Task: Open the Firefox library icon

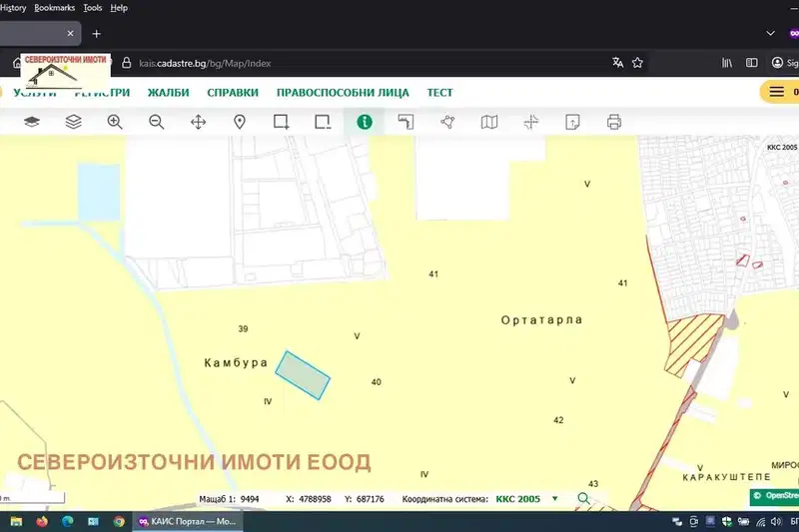Action: tap(727, 63)
